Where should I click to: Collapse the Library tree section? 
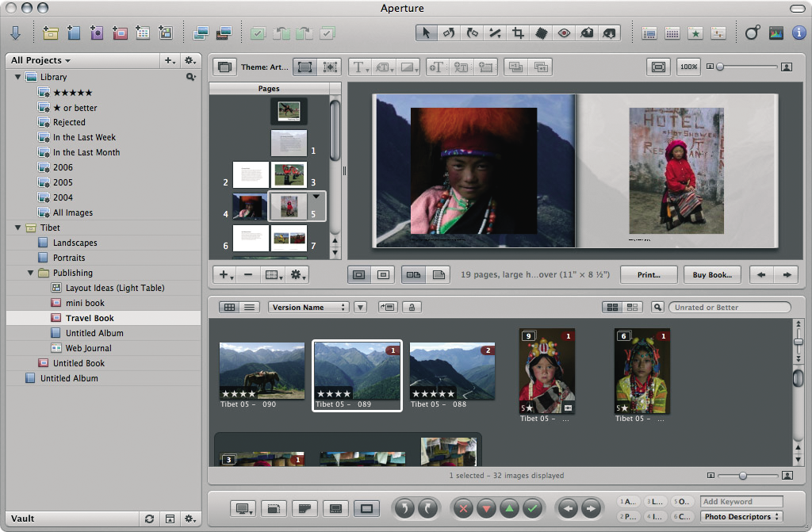pos(17,77)
